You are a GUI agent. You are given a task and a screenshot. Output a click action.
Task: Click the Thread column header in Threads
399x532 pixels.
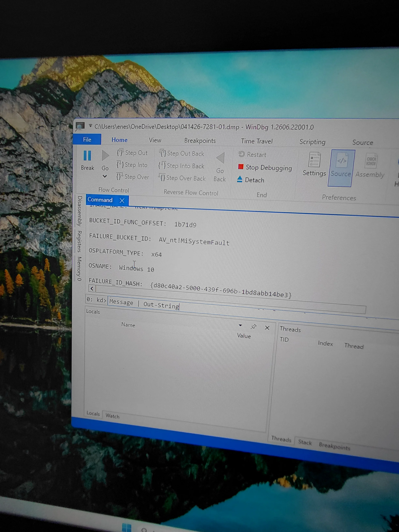(x=354, y=346)
